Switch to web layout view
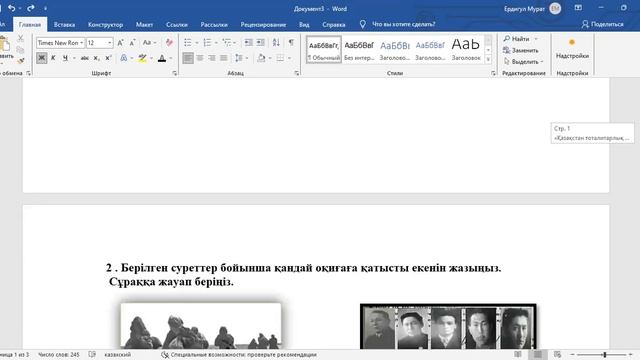The width and height of the screenshot is (640, 360). tap(557, 355)
